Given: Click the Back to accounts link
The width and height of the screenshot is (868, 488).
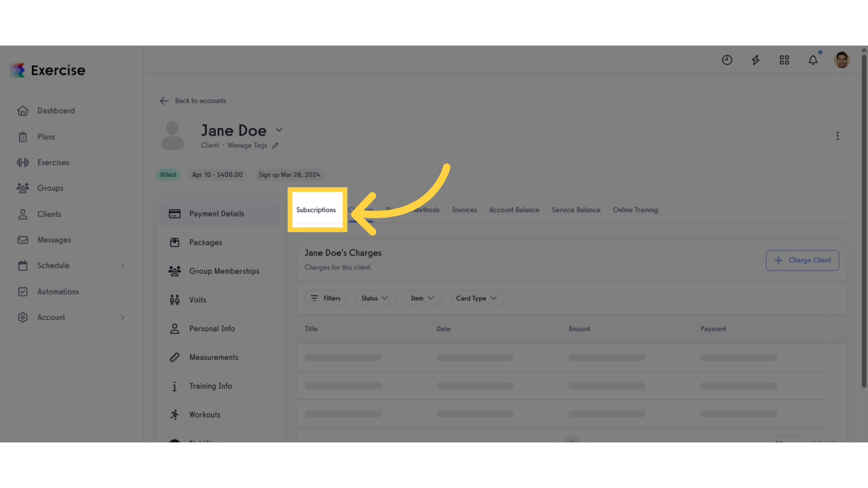Looking at the screenshot, I should (x=200, y=101).
